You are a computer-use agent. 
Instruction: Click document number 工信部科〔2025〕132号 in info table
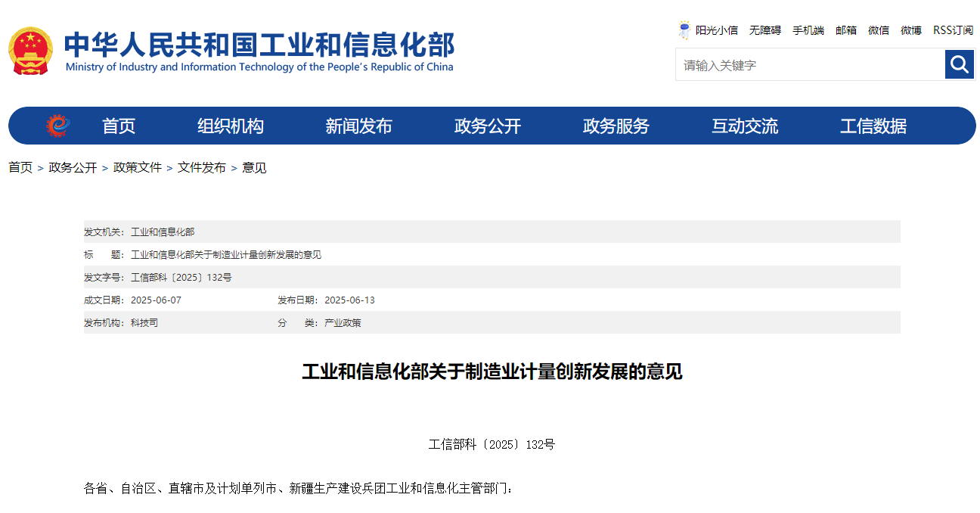coord(181,277)
